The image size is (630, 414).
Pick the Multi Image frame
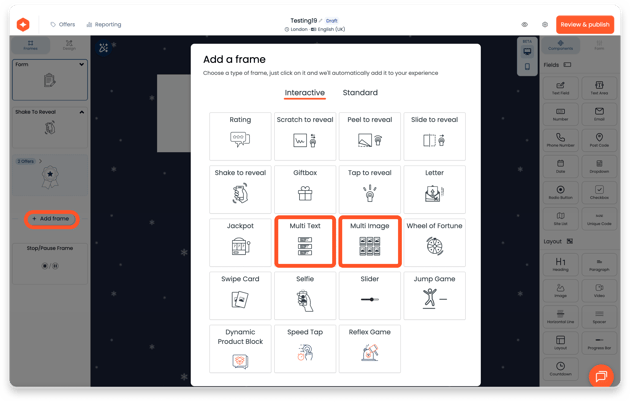click(x=369, y=242)
